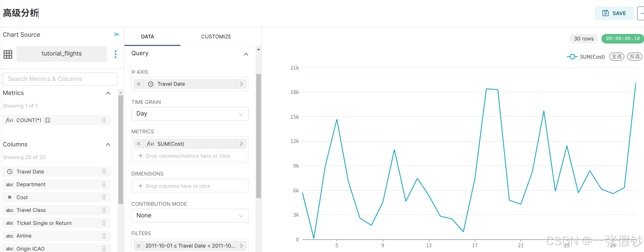Click the 反选 invert-selection legend button
The height and width of the screenshot is (252, 644).
point(634,57)
